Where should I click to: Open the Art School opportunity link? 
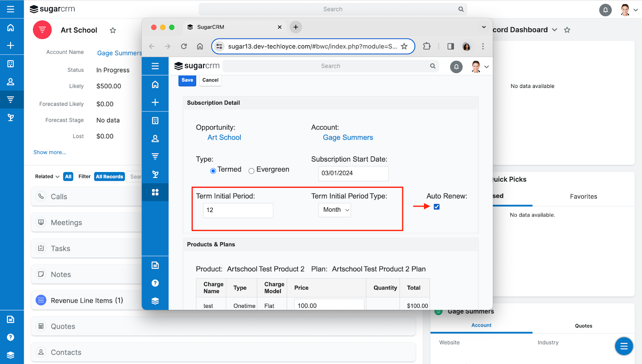point(224,137)
